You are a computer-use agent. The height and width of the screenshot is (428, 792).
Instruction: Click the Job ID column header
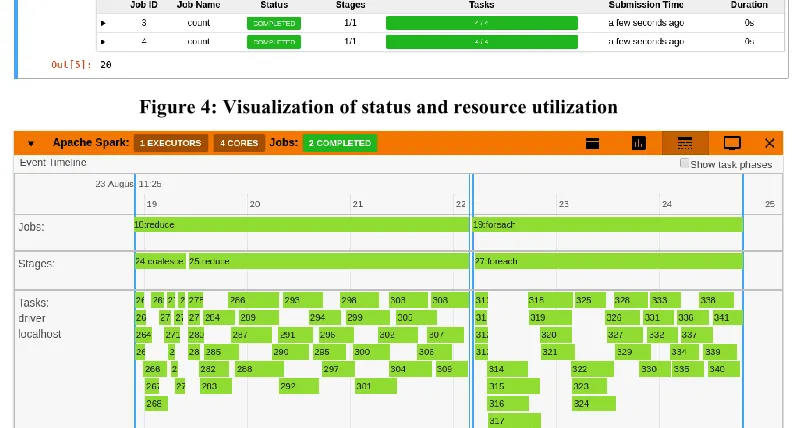pos(143,5)
